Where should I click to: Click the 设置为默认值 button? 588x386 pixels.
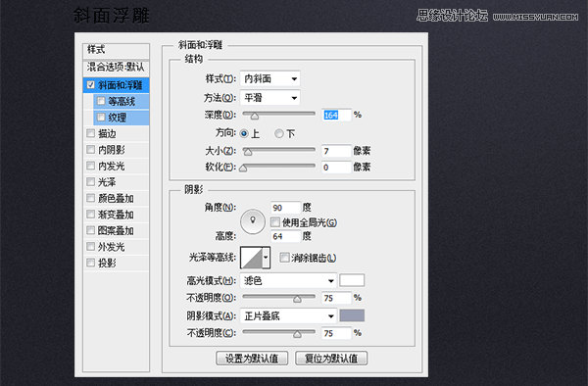(x=252, y=359)
